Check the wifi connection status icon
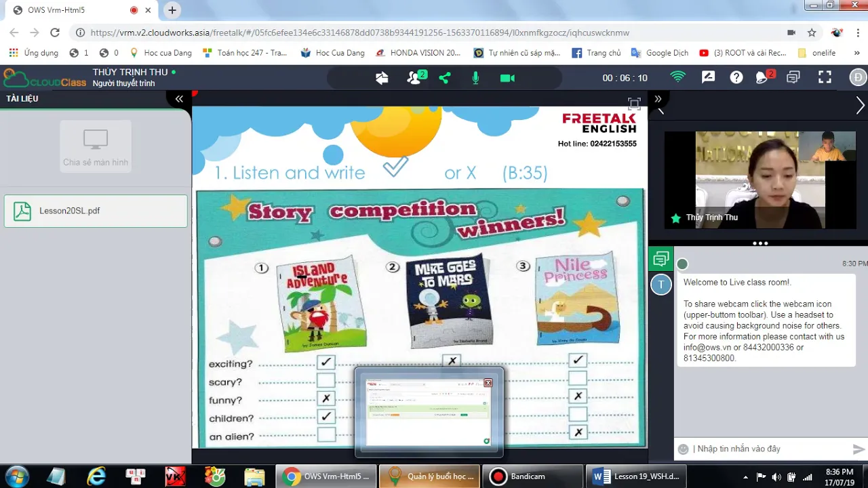Viewport: 868px width, 488px height. click(x=677, y=77)
